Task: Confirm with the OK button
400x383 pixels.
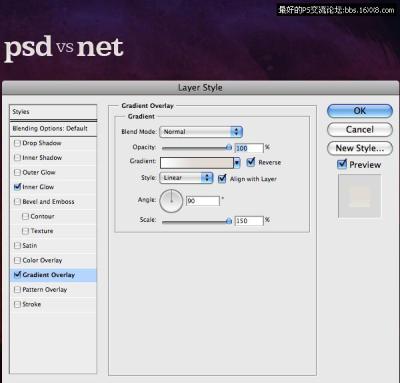Action: (360, 111)
